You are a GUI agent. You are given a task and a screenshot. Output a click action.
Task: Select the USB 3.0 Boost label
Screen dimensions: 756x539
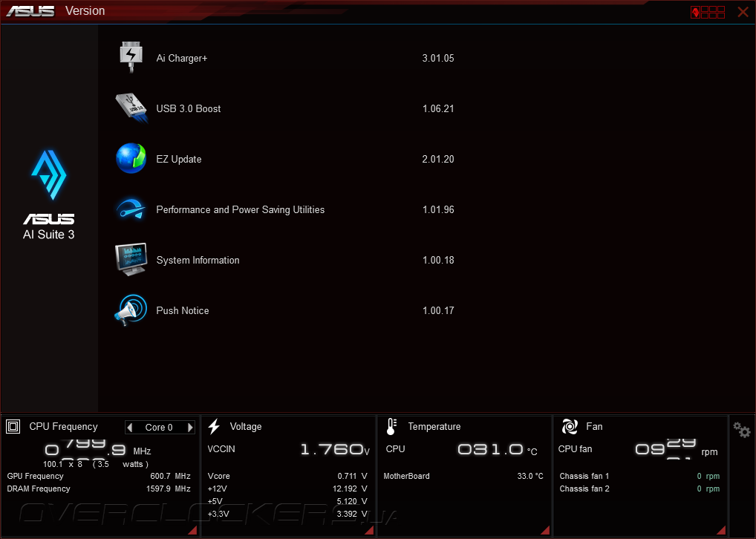point(189,109)
